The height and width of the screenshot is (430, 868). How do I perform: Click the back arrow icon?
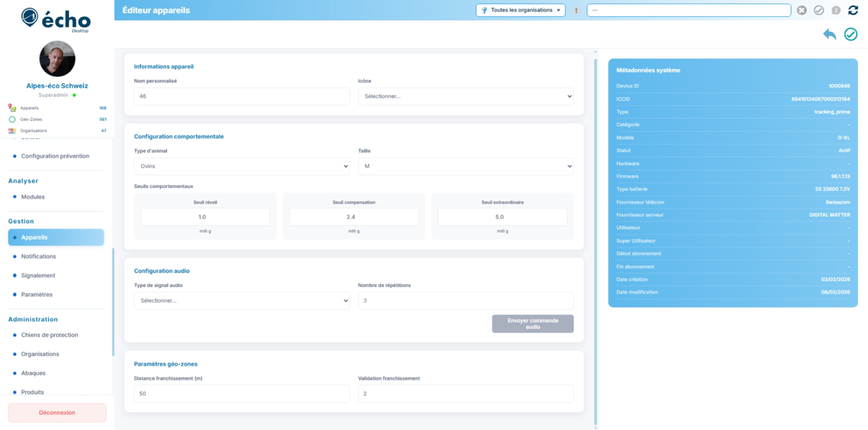coord(829,35)
